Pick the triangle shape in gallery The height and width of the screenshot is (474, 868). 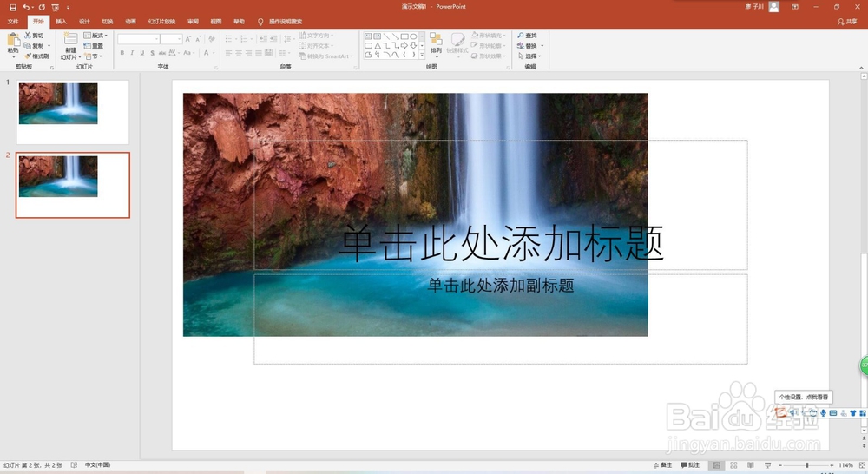coord(377,45)
